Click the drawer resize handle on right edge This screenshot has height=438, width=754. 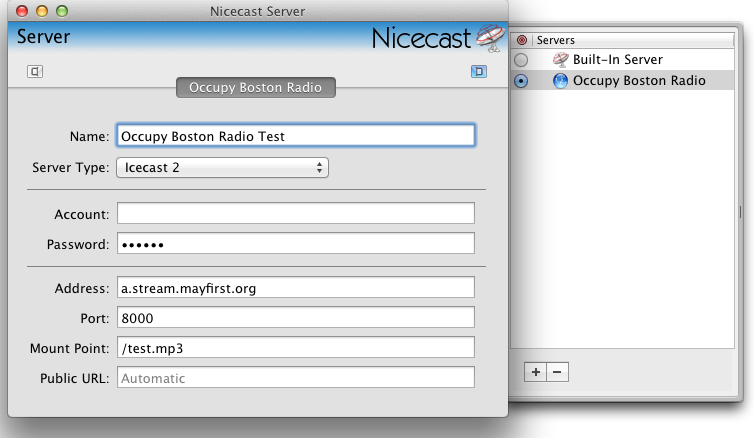click(x=740, y=212)
